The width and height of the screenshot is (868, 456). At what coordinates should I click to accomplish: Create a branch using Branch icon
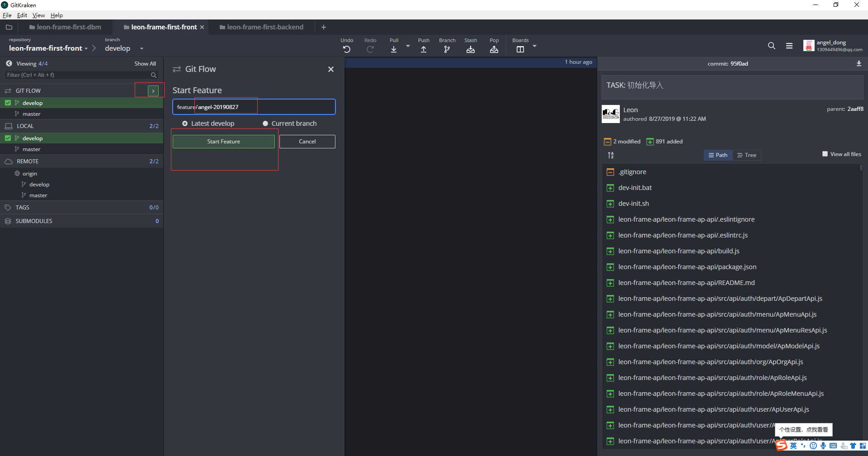(447, 49)
